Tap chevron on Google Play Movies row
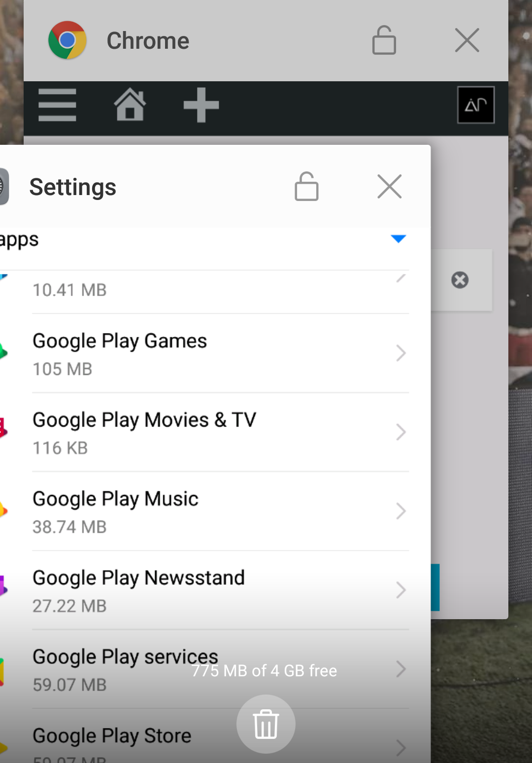 point(401,432)
